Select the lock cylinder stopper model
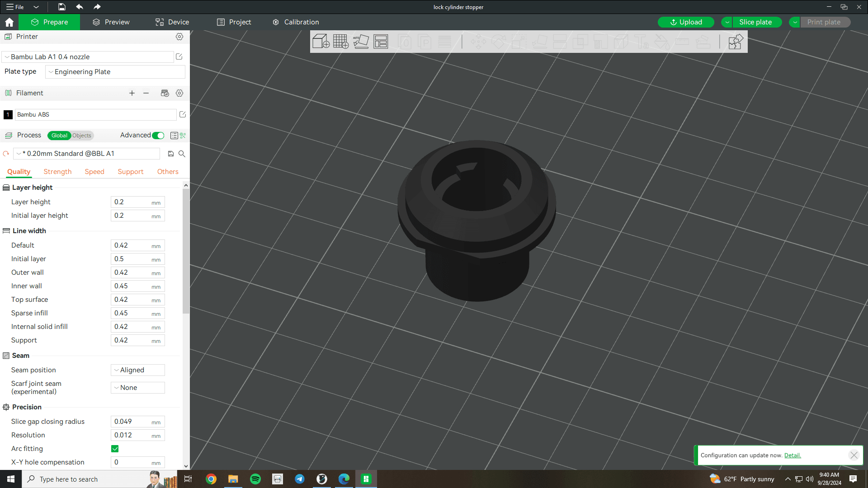868x488 pixels. click(x=477, y=221)
